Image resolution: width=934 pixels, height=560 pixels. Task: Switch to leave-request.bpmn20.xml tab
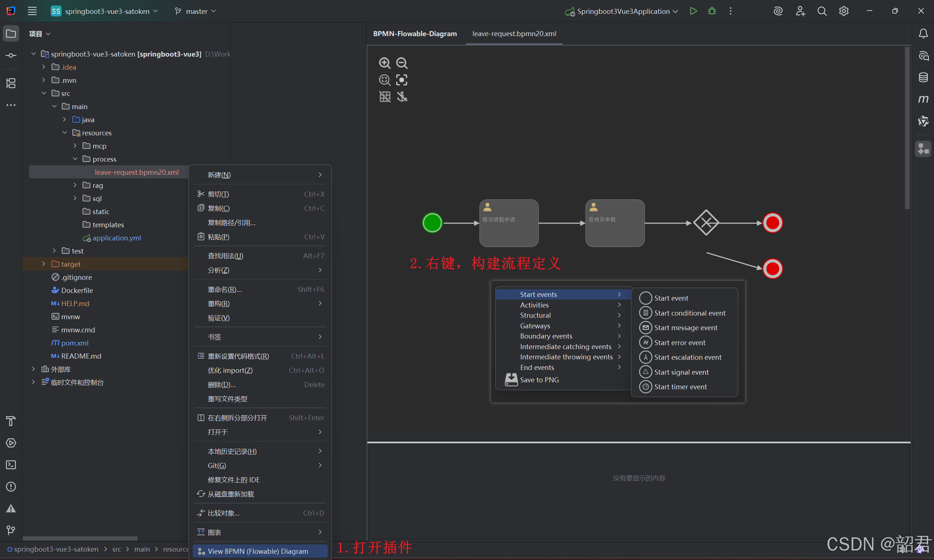point(514,34)
